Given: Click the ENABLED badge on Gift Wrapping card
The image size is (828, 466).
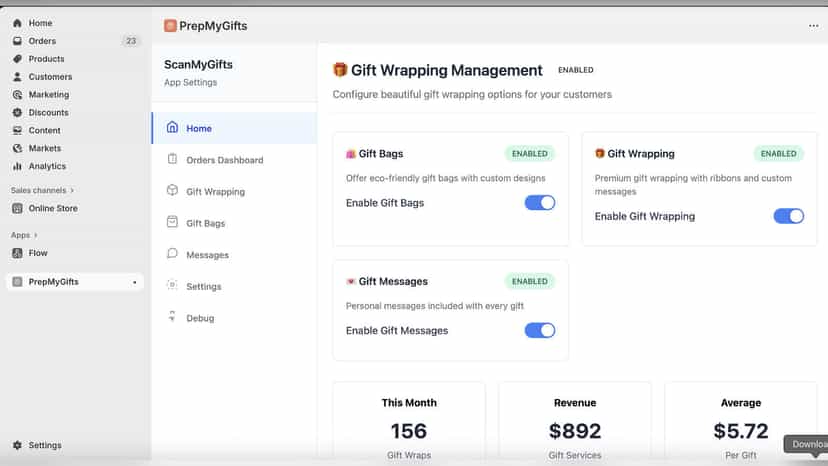Looking at the screenshot, I should click(778, 153).
